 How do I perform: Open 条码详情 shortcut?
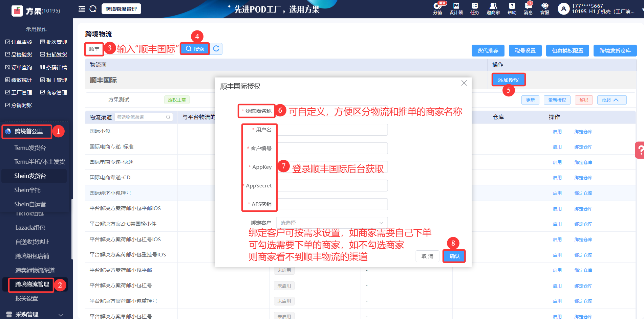click(54, 67)
